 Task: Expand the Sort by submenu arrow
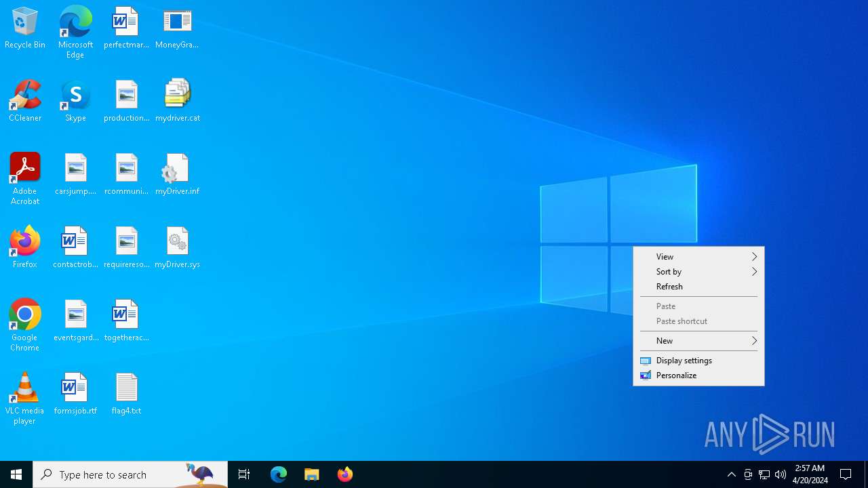pos(754,272)
